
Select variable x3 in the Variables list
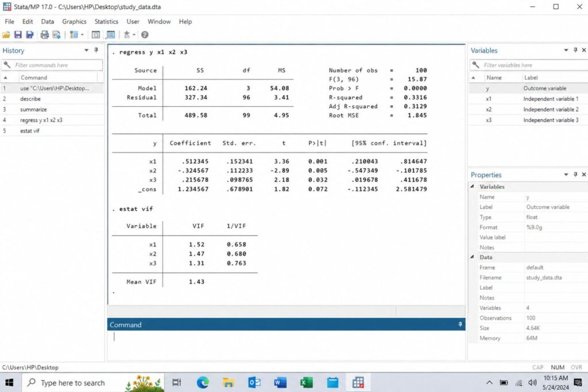(x=528, y=121)
